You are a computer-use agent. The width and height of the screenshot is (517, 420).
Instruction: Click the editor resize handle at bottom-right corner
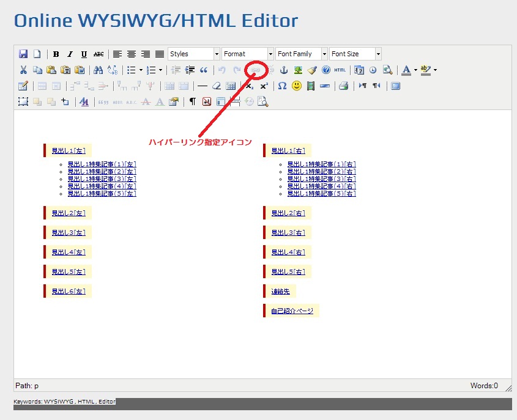coord(508,388)
